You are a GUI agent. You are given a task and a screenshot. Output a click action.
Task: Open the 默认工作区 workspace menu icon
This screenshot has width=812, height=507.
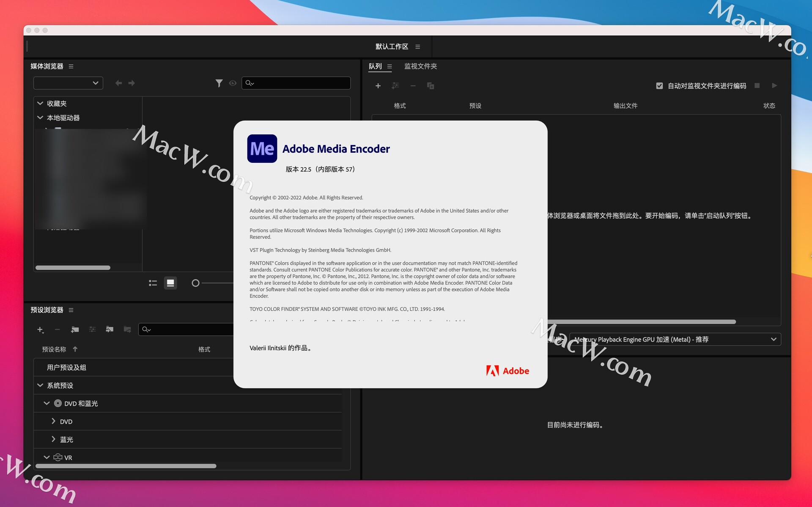coord(417,47)
